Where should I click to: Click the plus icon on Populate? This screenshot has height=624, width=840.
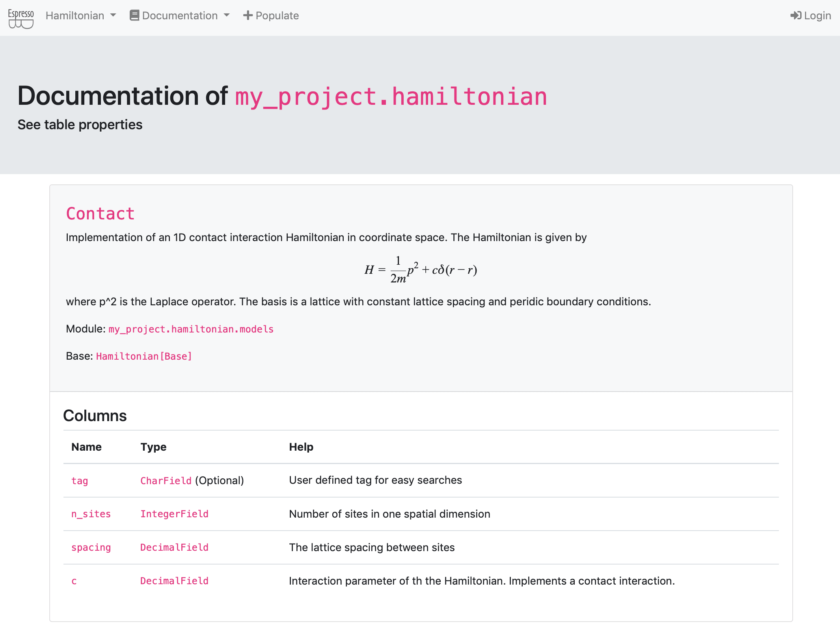[247, 15]
